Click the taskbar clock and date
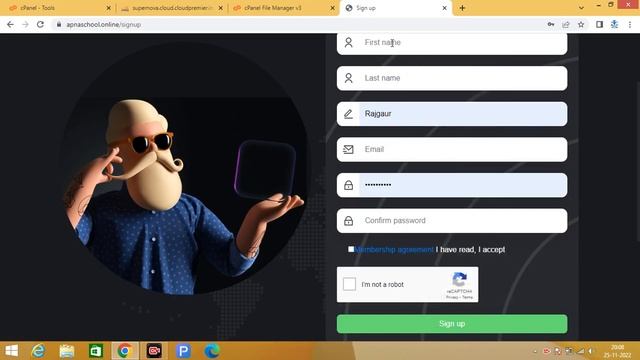The image size is (640, 360). pyautogui.click(x=617, y=351)
